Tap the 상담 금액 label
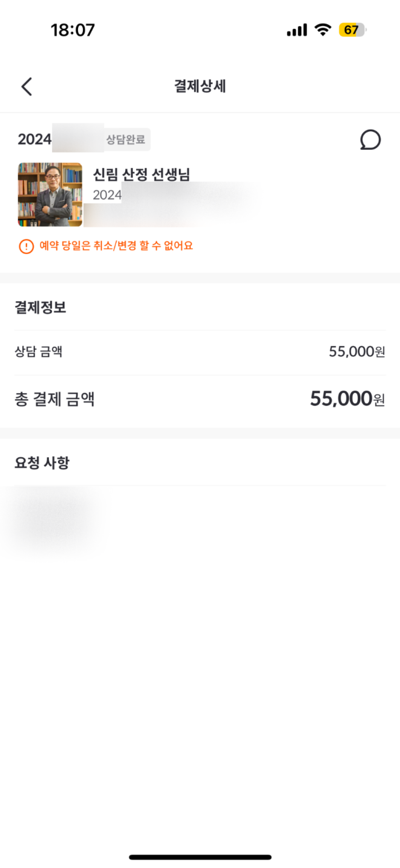This screenshot has height=868, width=400. pyautogui.click(x=38, y=352)
